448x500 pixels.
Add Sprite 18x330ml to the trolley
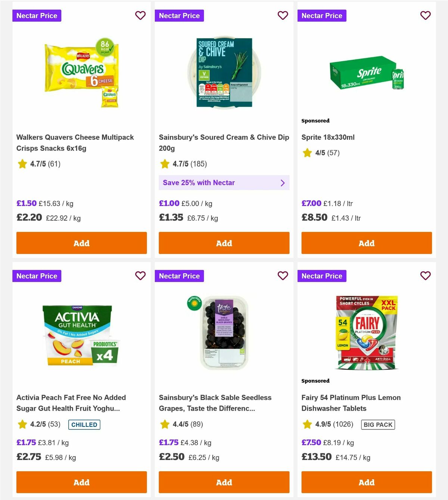tap(366, 243)
